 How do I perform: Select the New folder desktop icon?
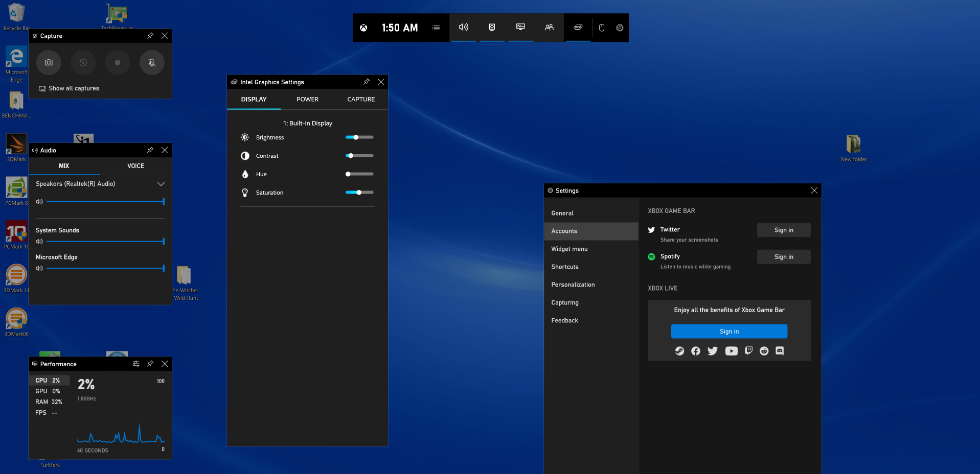pyautogui.click(x=854, y=148)
